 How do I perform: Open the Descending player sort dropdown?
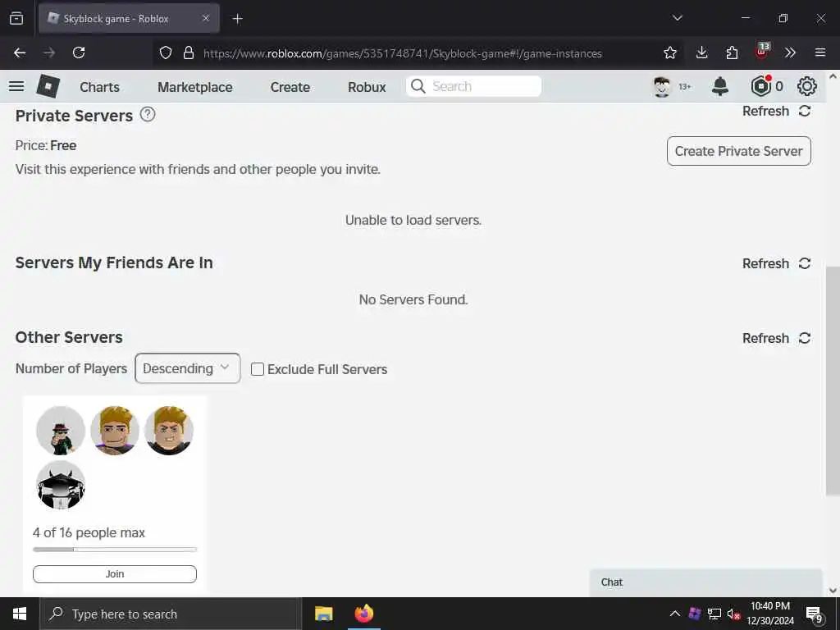[188, 368]
